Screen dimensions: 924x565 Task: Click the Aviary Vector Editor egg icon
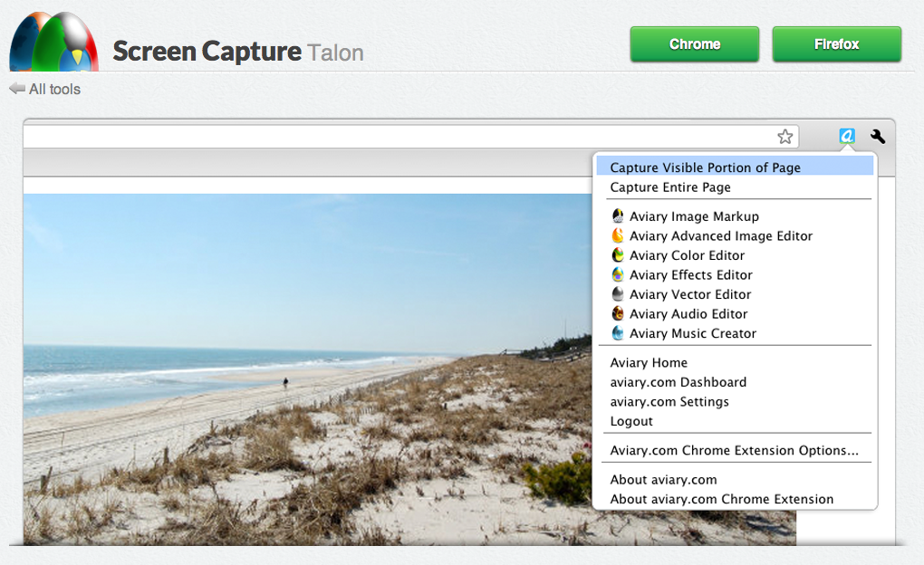tap(618, 293)
